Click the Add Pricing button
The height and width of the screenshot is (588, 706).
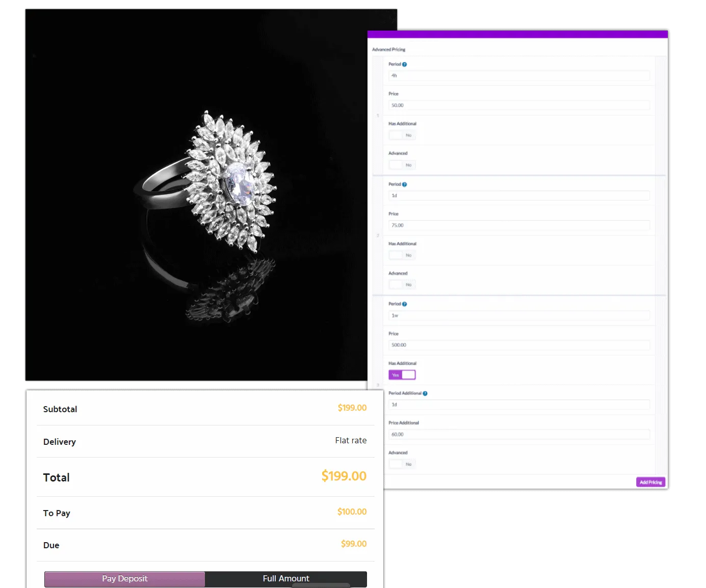click(x=650, y=482)
